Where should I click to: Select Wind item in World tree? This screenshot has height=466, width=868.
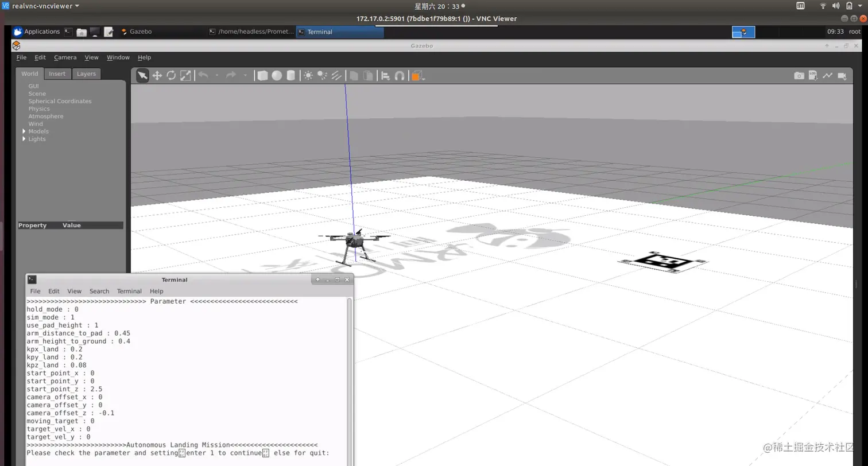(x=36, y=123)
